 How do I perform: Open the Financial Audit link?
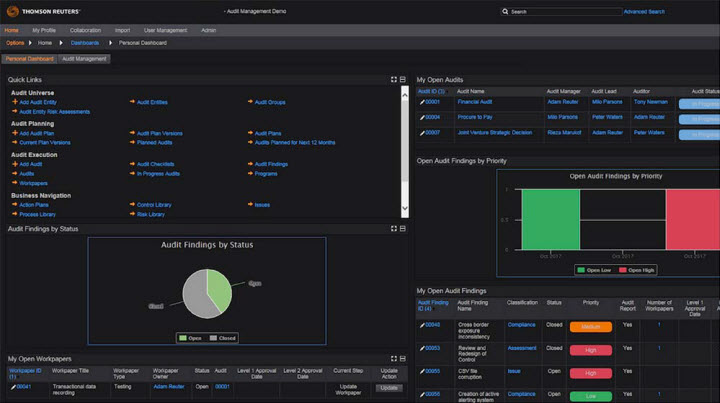coord(474,102)
